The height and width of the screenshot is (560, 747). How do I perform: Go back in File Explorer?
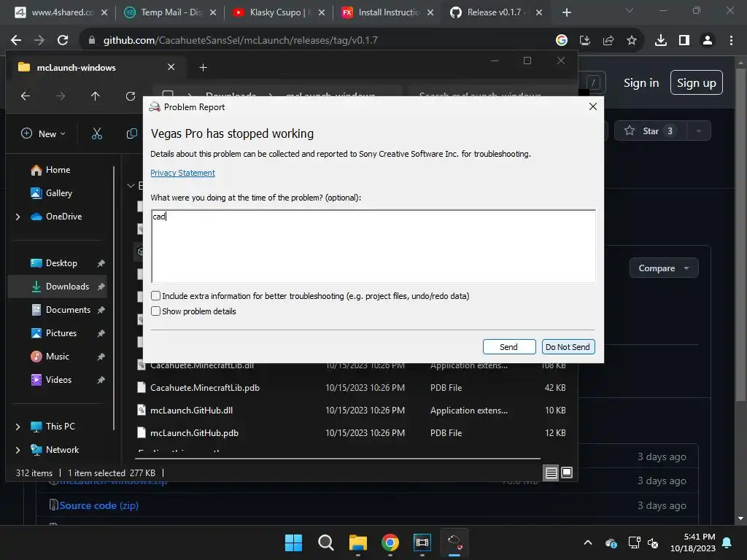coord(26,96)
